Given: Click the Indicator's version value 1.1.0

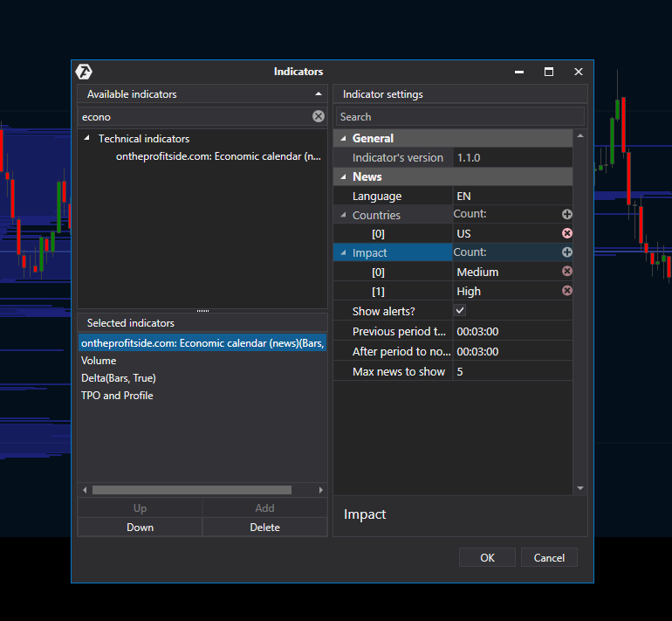Looking at the screenshot, I should point(512,157).
